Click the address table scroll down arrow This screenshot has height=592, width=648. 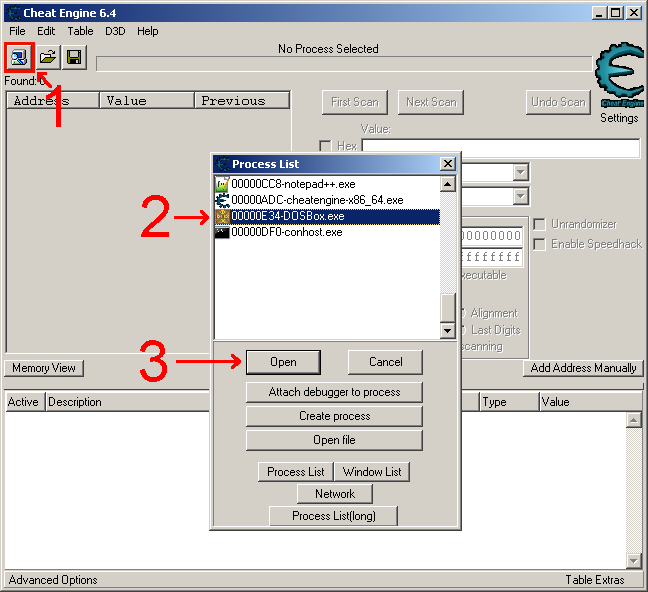click(634, 561)
